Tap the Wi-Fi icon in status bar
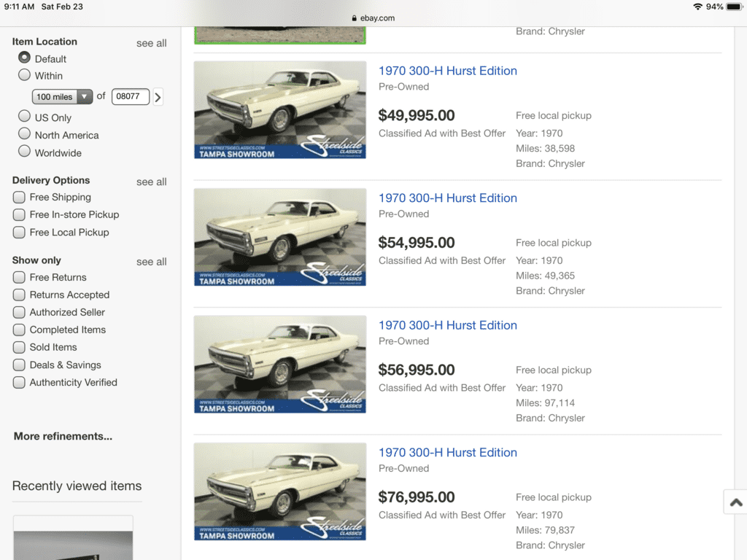747x560 pixels. pos(697,7)
